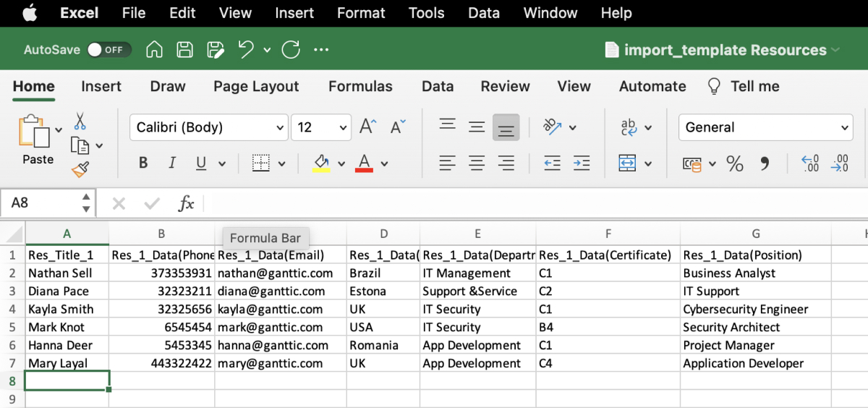Click the Align Left icon
868x408 pixels.
(448, 163)
